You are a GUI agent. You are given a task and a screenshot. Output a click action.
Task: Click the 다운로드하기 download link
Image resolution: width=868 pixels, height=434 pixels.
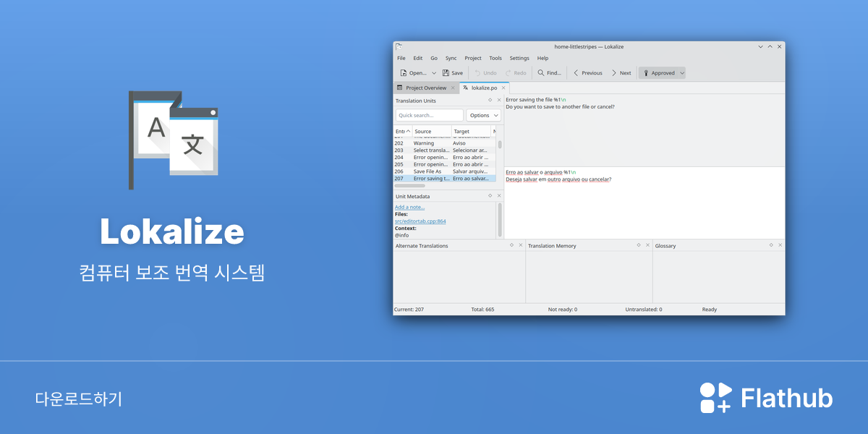tap(79, 399)
